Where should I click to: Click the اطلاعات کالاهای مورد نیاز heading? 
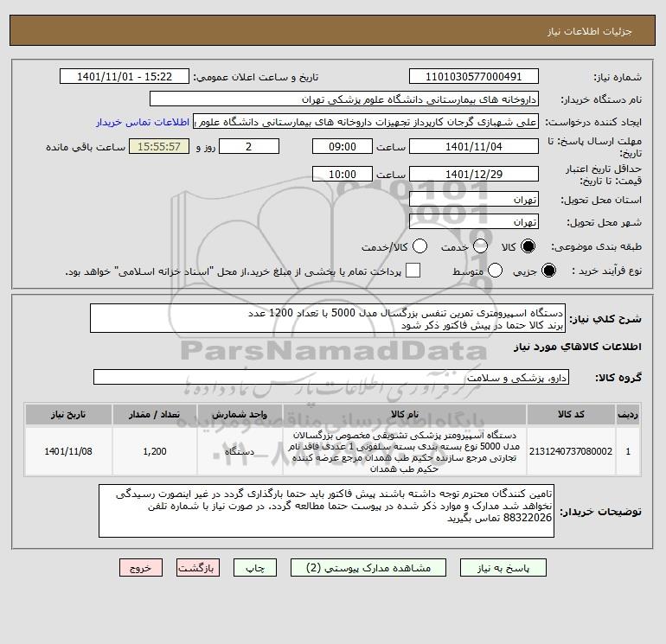pos(577,347)
